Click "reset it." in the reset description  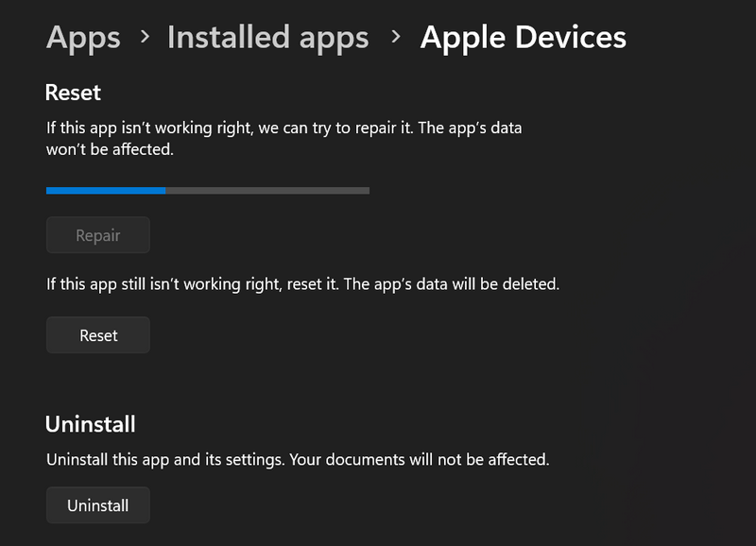[306, 283]
